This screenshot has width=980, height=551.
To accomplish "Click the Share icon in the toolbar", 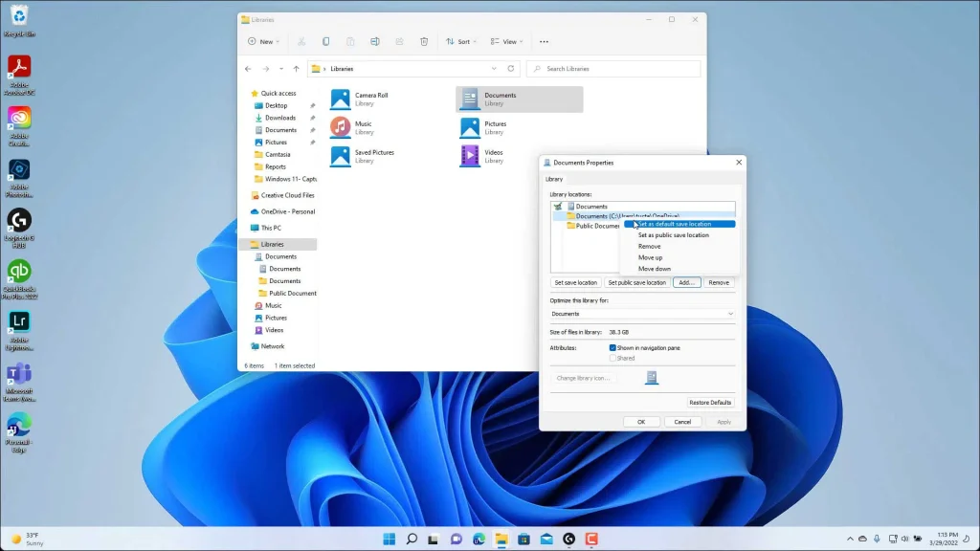I will pos(400,41).
